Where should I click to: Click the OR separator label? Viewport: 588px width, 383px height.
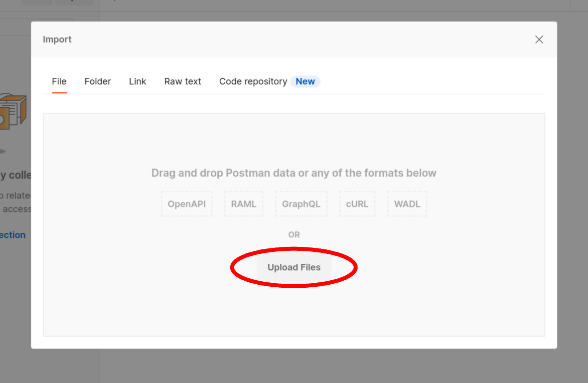click(294, 234)
